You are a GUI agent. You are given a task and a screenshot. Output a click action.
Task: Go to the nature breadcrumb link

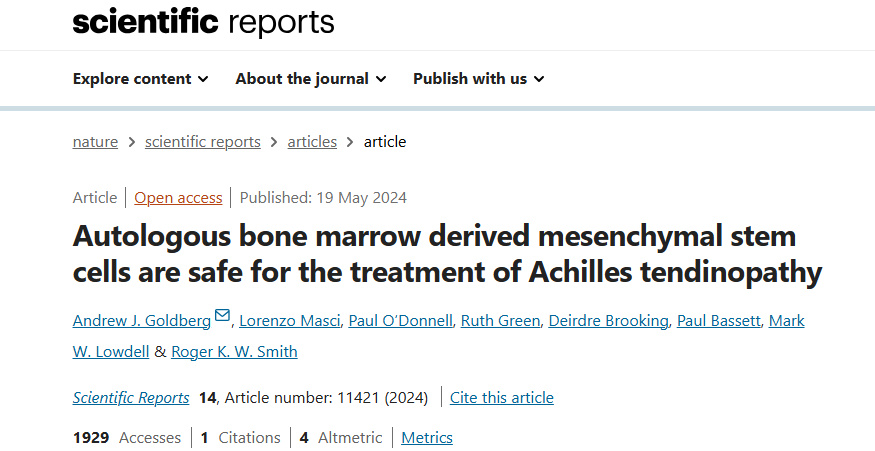[95, 142]
